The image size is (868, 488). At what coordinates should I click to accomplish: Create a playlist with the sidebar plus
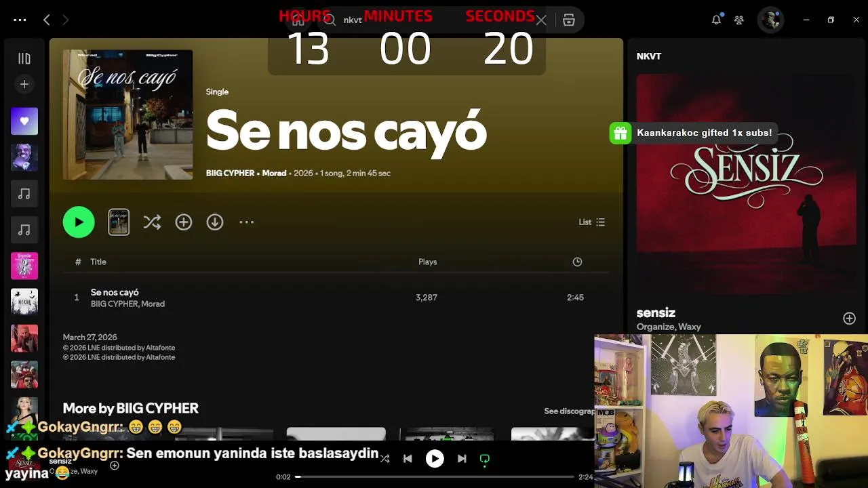point(24,84)
